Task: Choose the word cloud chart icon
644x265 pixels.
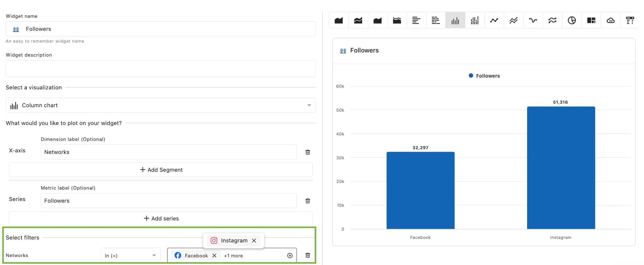Action: click(611, 21)
